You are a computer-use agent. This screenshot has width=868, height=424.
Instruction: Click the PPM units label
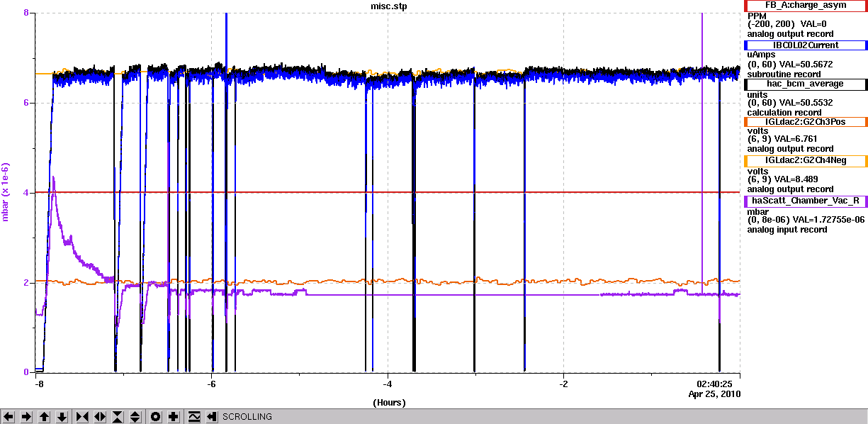point(757,15)
